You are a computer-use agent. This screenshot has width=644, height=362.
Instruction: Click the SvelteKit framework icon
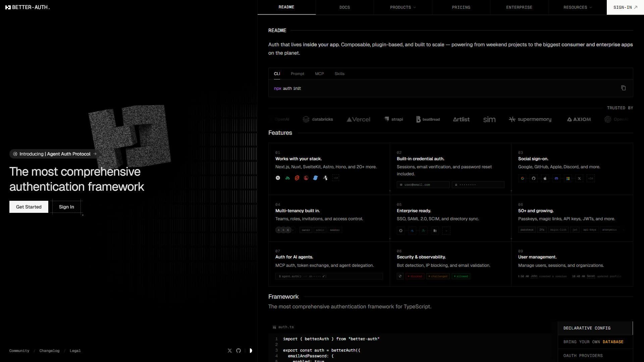(x=297, y=178)
